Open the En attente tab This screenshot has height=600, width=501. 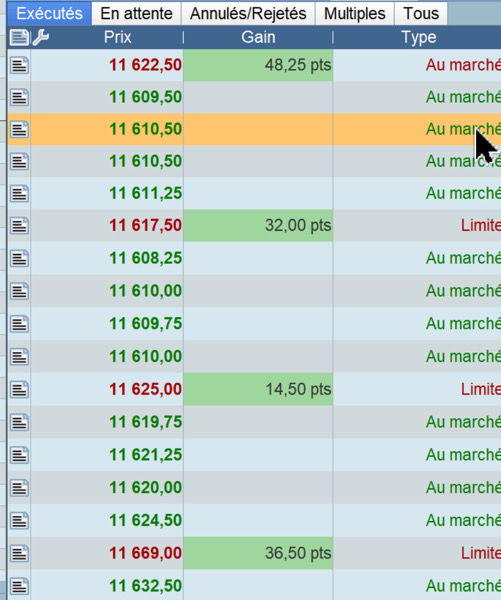(x=136, y=14)
